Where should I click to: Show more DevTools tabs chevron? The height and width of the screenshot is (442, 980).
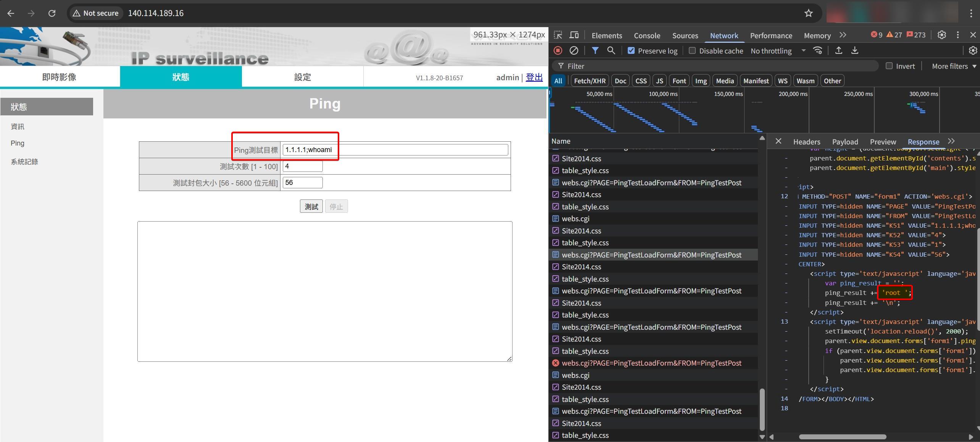pos(843,35)
